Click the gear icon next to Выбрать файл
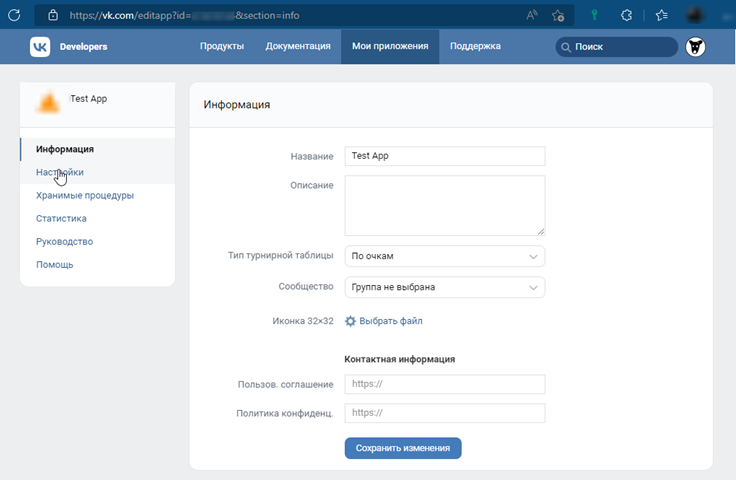 tap(350, 321)
